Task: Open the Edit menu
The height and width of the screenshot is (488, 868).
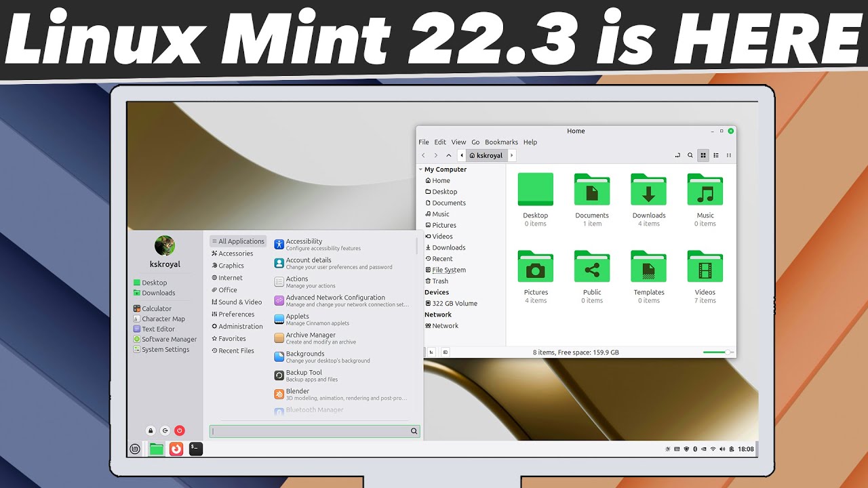Action: click(x=440, y=142)
